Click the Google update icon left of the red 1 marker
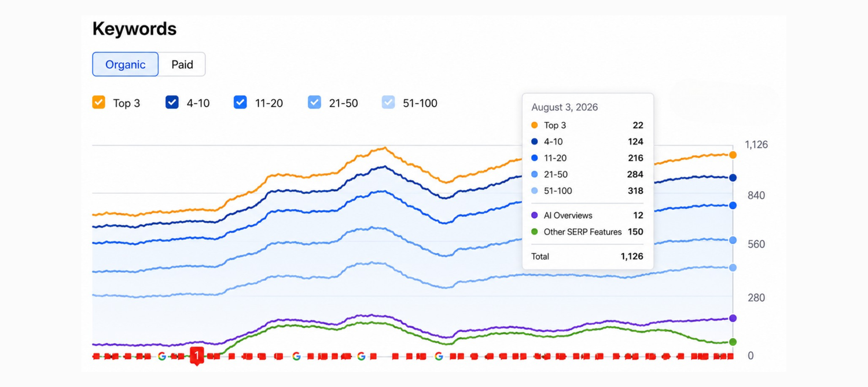868x387 pixels. point(162,356)
